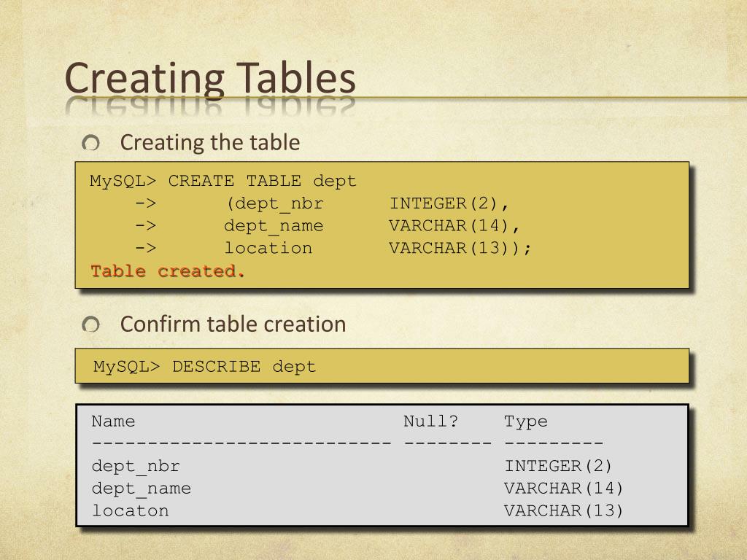Click the dept_name VARCHAR(14) definition line
The image size is (747, 560).
point(328,226)
